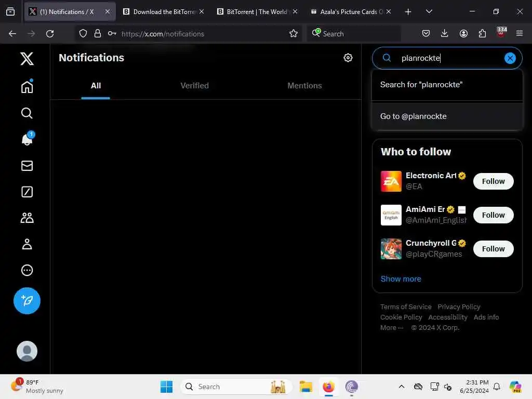This screenshot has height=399, width=532.
Task: Switch to Azala's Picture Cards tab
Action: (x=351, y=11)
